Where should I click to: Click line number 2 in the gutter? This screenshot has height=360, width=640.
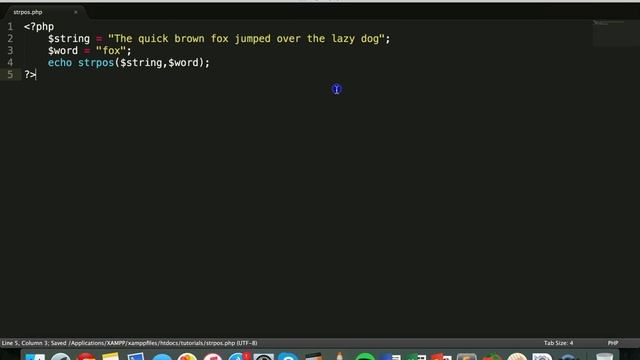(x=10, y=39)
